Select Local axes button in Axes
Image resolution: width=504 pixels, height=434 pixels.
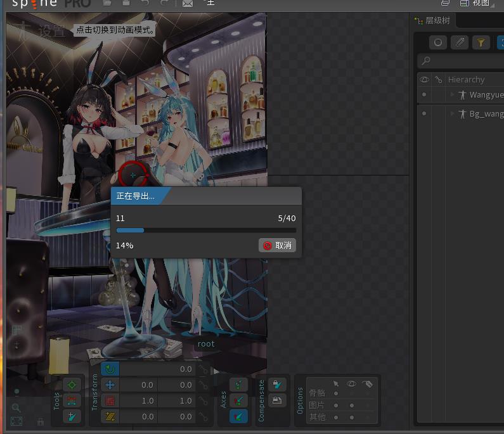(x=238, y=385)
